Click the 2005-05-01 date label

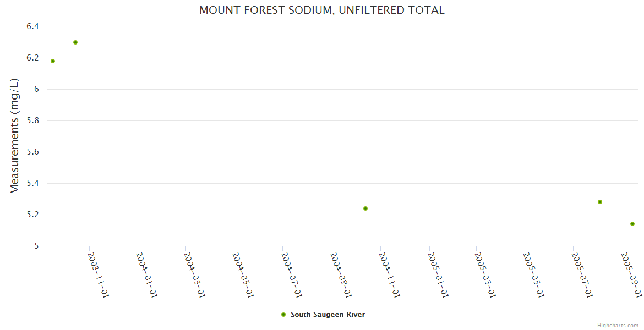pos(534,274)
